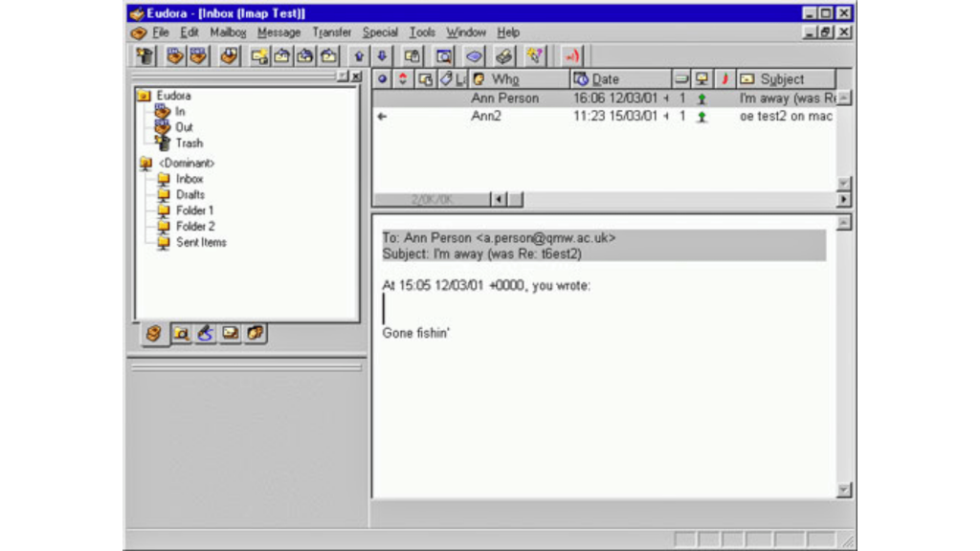Select the Dominant IMAP account node
980x551 pixels.
pos(186,164)
